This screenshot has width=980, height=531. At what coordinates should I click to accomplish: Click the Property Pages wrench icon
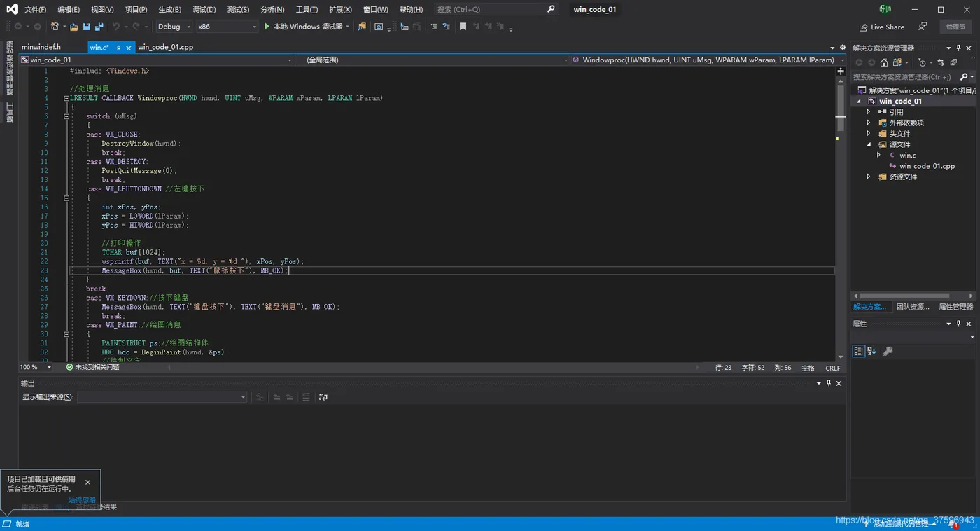(x=888, y=351)
